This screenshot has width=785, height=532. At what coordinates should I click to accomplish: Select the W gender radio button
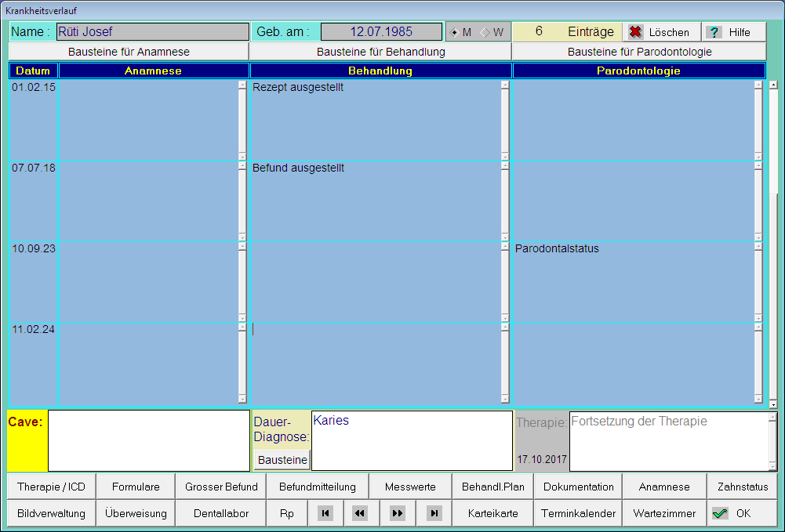coord(485,32)
